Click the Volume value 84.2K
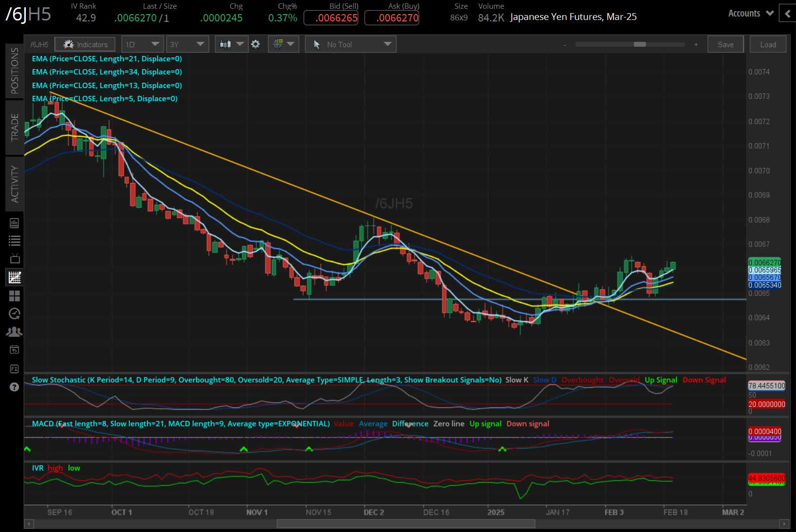The height and width of the screenshot is (532, 796). (x=491, y=18)
